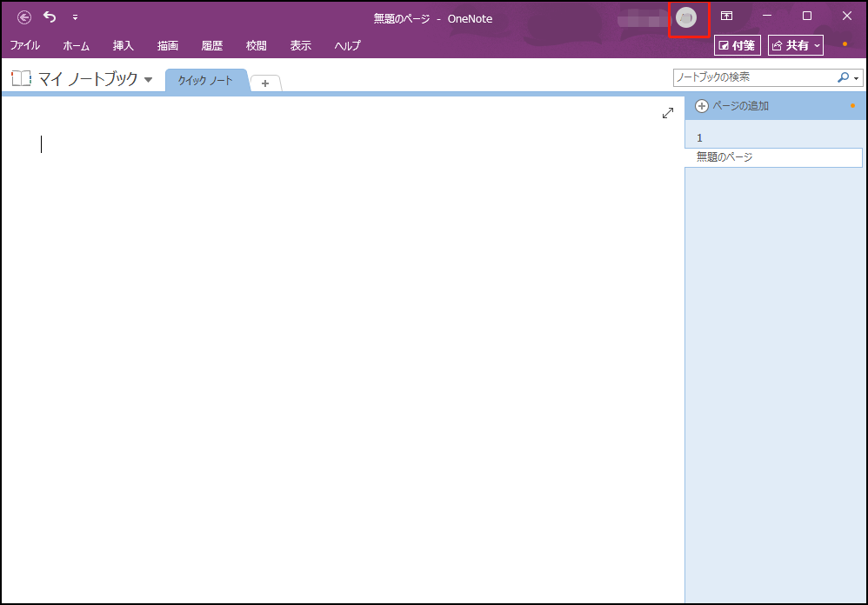Click the 付箋 sticky notes button
The height and width of the screenshot is (605, 868).
[738, 45]
